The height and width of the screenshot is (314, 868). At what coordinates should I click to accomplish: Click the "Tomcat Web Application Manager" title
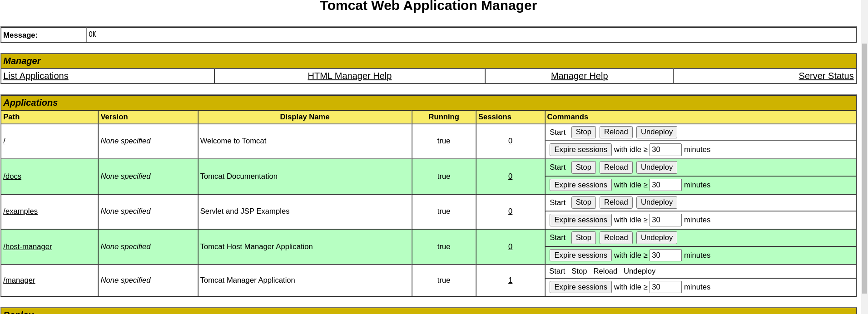coord(428,5)
